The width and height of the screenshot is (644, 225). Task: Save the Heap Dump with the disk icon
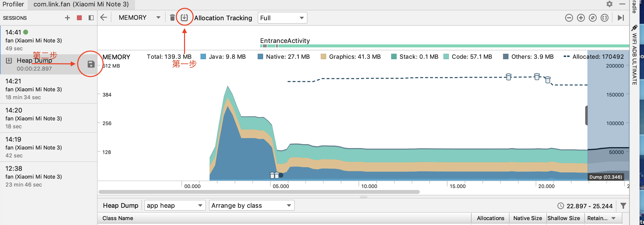[x=91, y=64]
